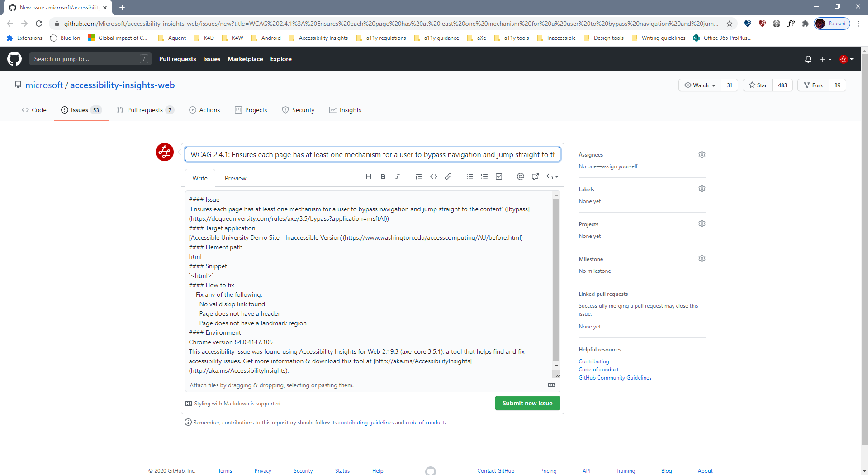Screen dimensions: 868x475
Task: Open the microsoft organization link
Action: click(44, 85)
